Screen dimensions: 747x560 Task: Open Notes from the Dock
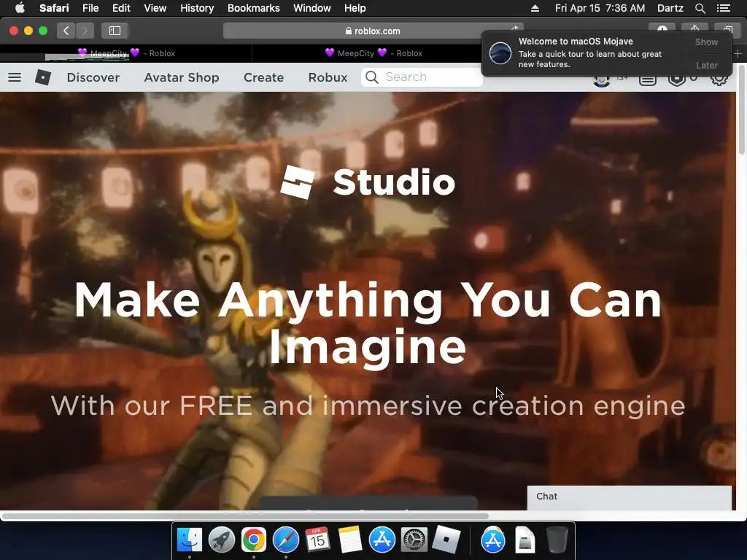tap(350, 540)
